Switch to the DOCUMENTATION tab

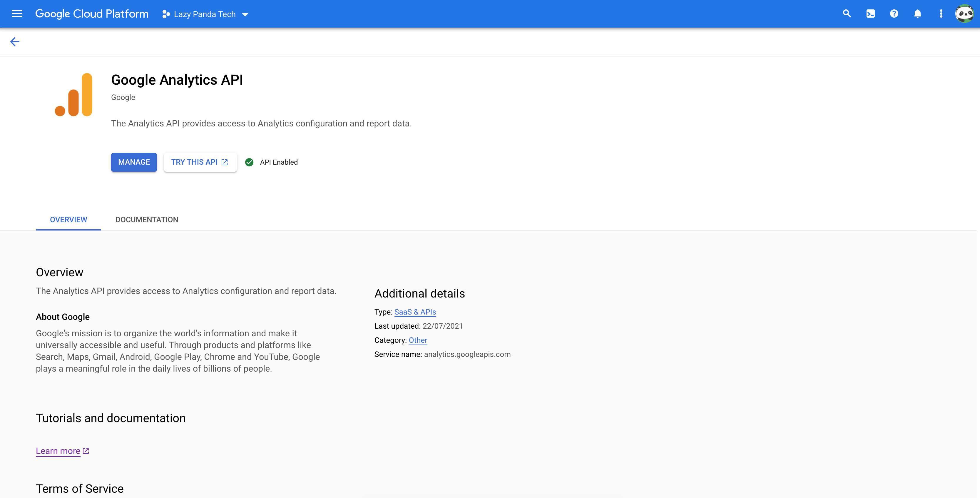147,220
